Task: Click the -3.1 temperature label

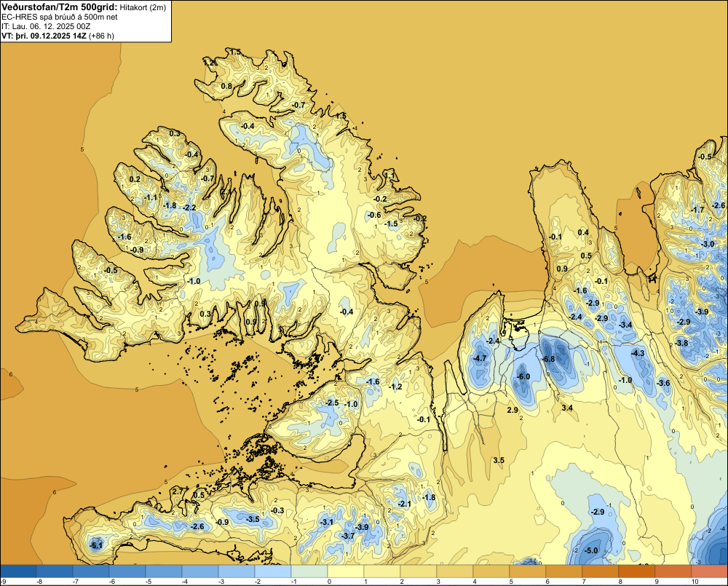Action: (327, 523)
